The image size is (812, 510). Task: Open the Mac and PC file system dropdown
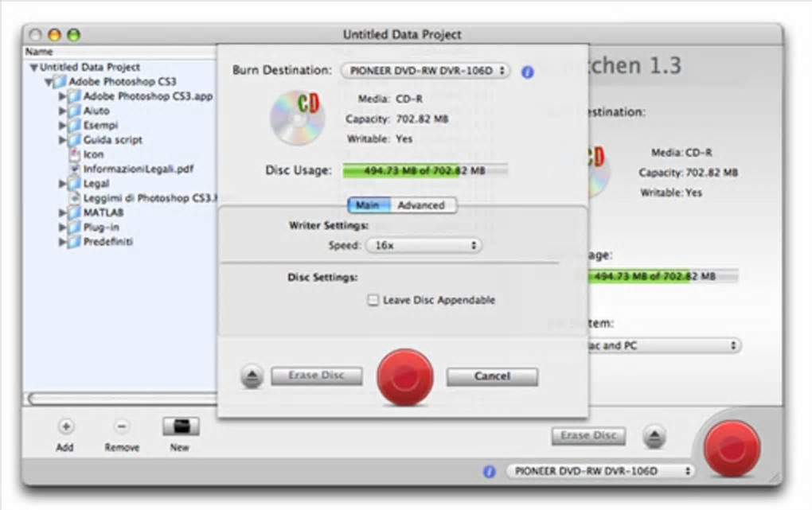point(663,345)
